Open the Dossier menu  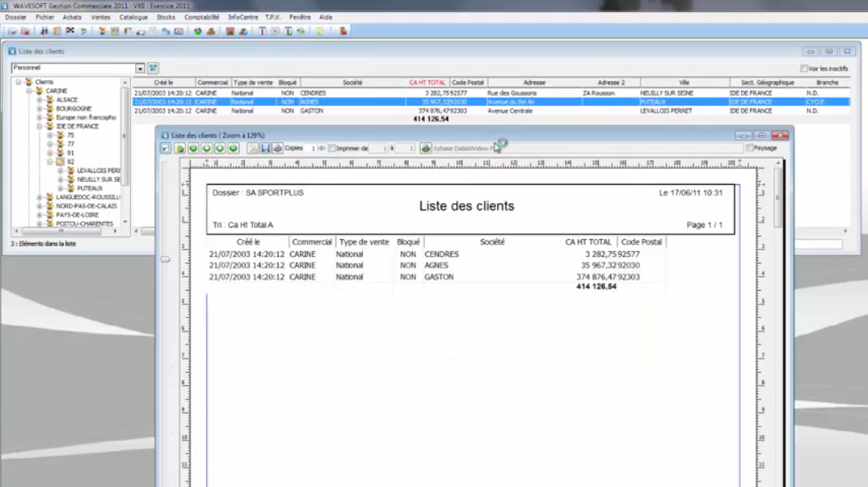tap(16, 17)
